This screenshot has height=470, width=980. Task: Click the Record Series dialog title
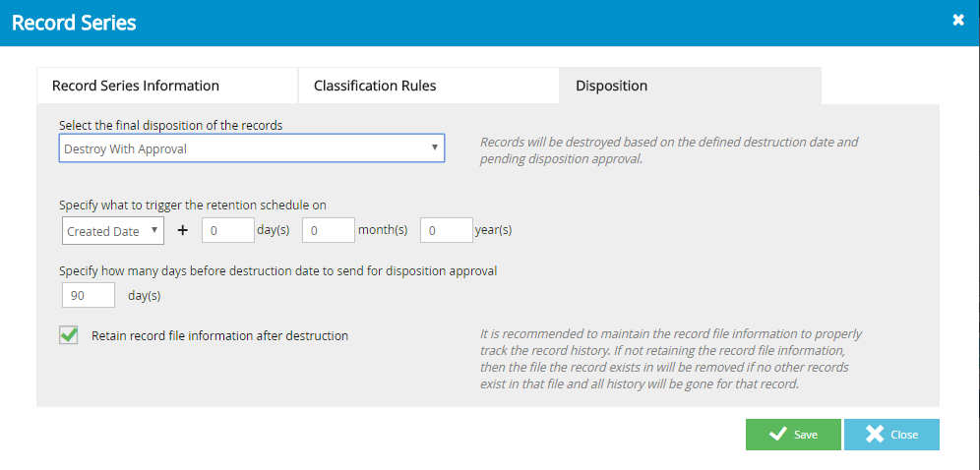pos(74,23)
